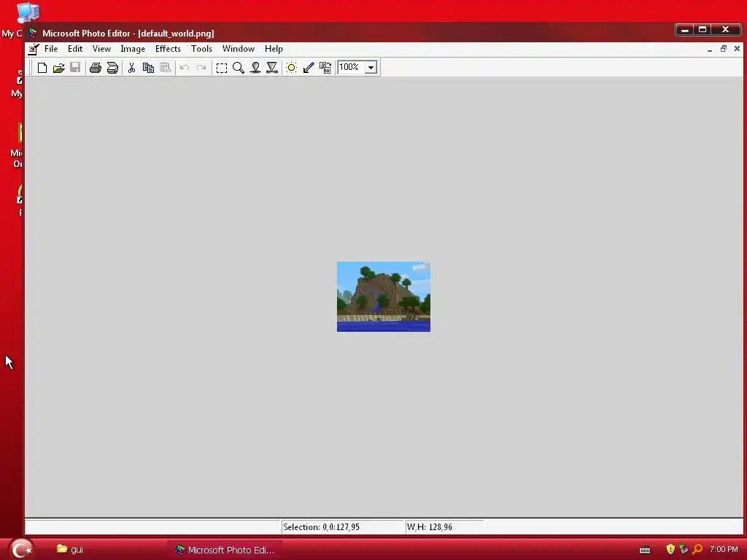The image size is (747, 560).
Task: Switch to the gui folder taskbar item
Action: [70, 550]
